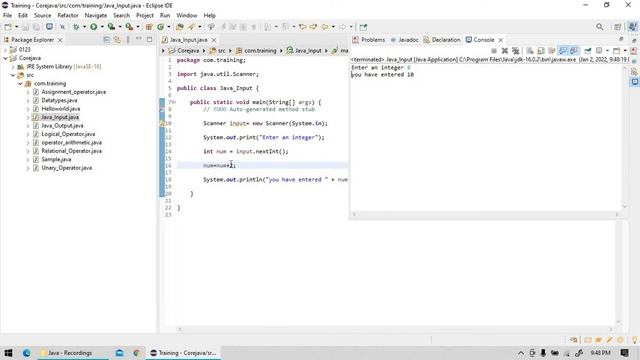Remove All Terminated Launches double-X icon
Screen dimensions: 640x360
pyautogui.click(x=516, y=51)
